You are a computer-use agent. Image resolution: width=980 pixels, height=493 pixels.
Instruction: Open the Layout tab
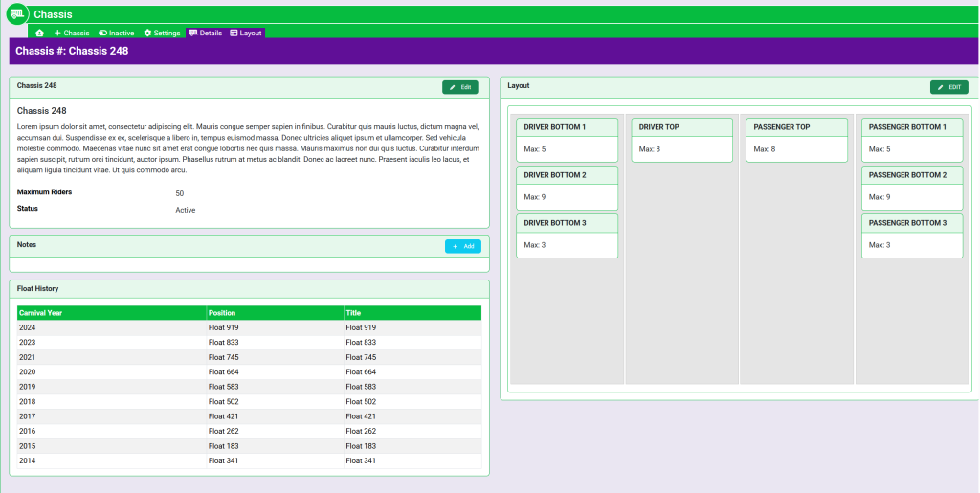point(251,33)
